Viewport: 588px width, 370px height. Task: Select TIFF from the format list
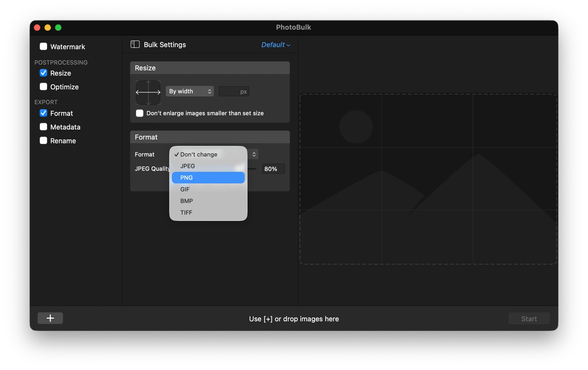208,212
